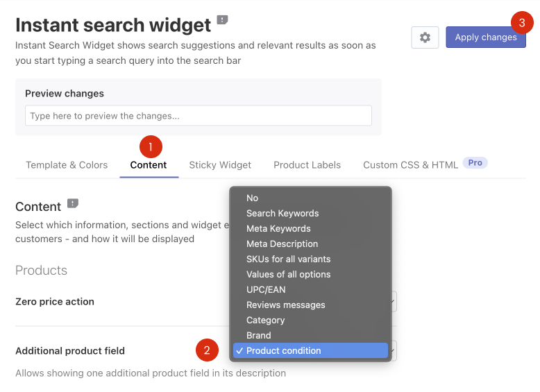Switch to Template & Colors tab
The width and height of the screenshot is (540, 392).
tap(67, 165)
